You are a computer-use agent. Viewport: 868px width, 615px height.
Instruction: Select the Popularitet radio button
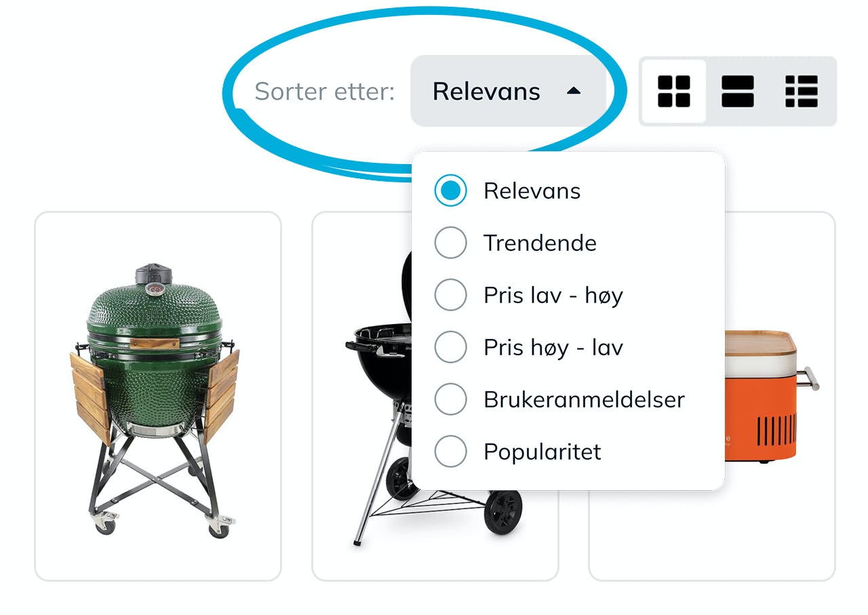coord(450,452)
